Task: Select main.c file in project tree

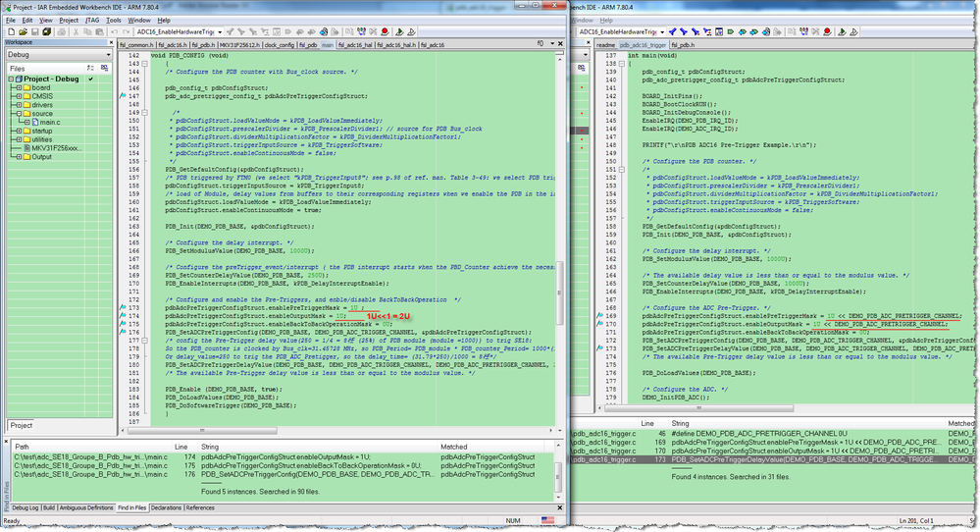Action: pos(50,123)
